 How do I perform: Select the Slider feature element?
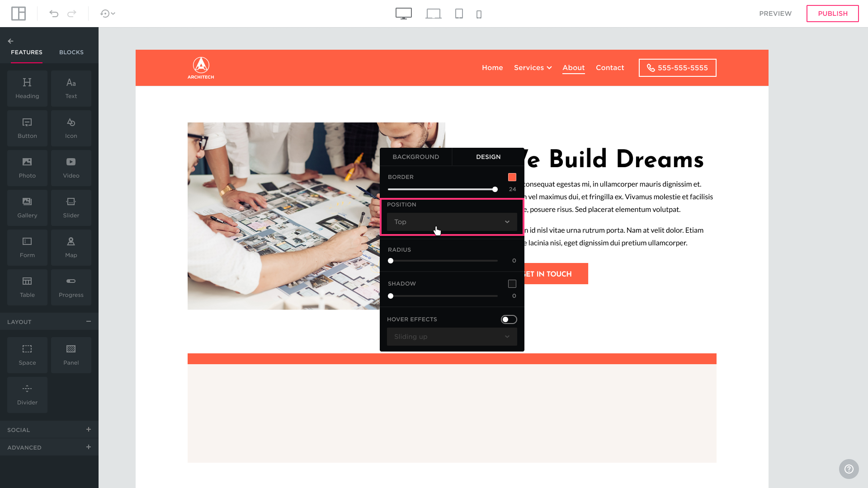click(x=71, y=208)
